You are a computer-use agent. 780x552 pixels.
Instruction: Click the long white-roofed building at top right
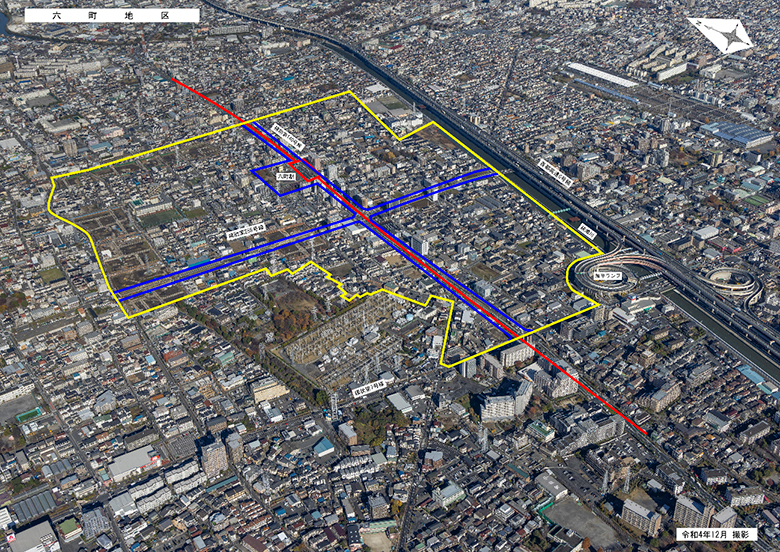click(602, 75)
